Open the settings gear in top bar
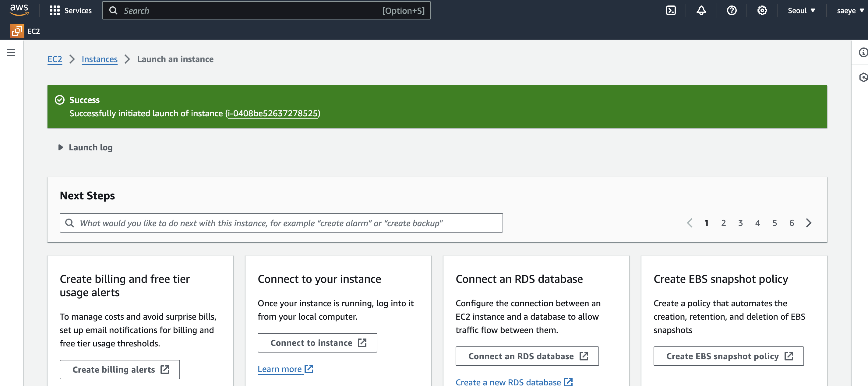 point(762,10)
